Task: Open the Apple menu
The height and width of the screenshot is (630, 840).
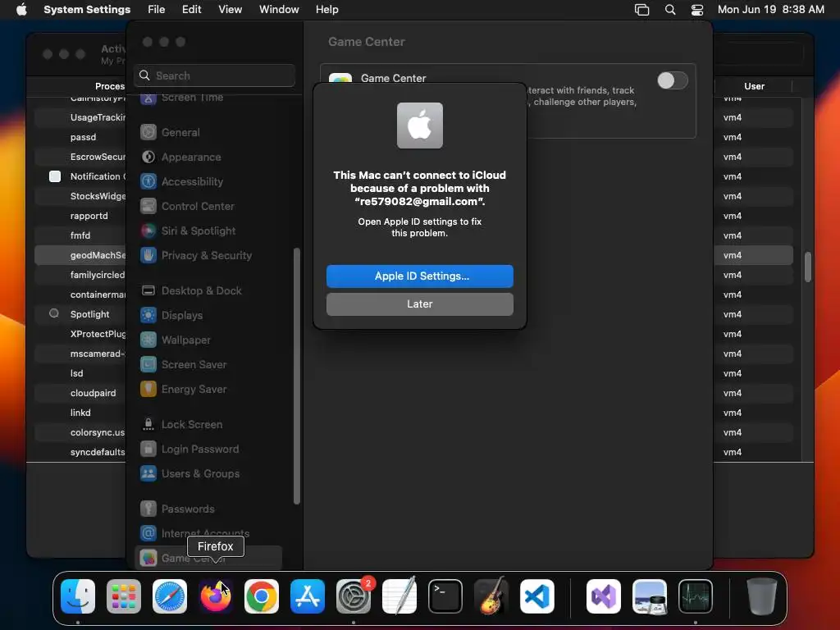Action: tap(21, 10)
